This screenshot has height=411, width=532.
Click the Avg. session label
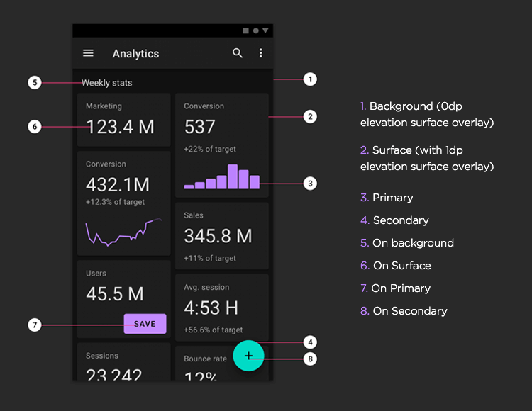tap(206, 287)
